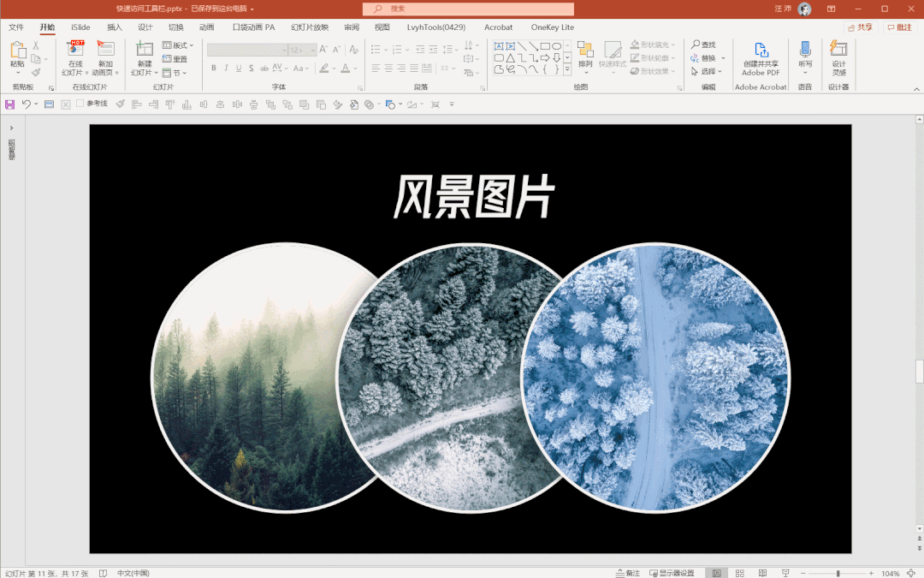Viewport: 924px width, 578px height.
Task: Open the font size dropdown
Action: (x=313, y=51)
